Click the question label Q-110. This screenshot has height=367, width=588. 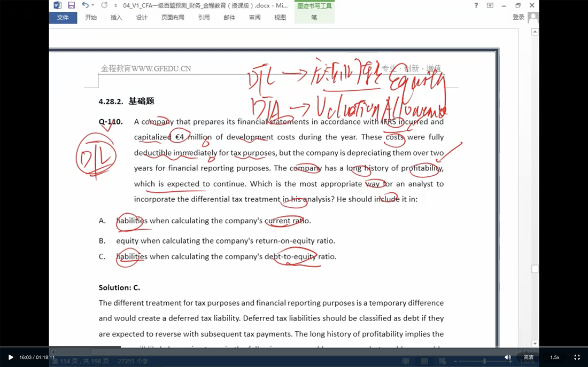pyautogui.click(x=111, y=121)
